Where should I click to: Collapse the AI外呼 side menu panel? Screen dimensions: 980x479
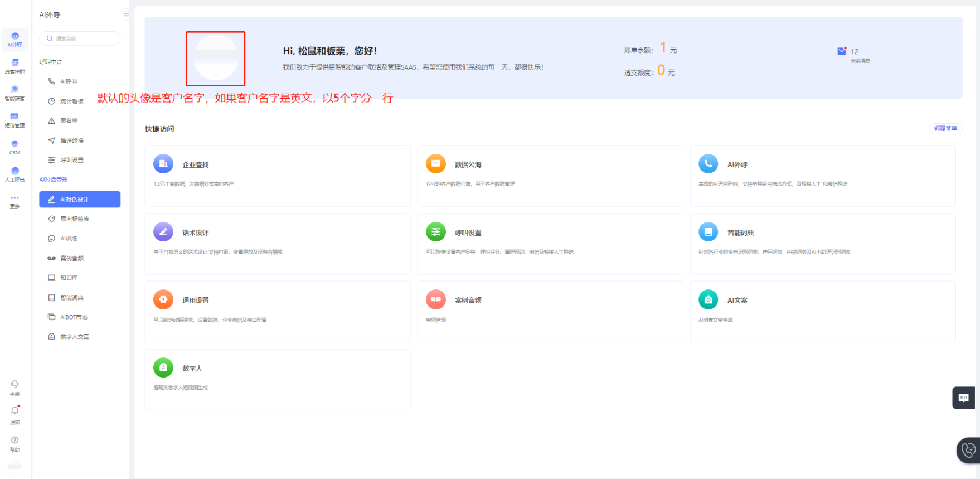[x=126, y=14]
